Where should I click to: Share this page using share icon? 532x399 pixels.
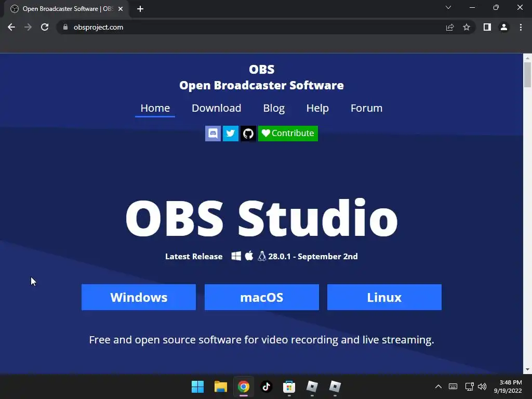[x=450, y=27]
